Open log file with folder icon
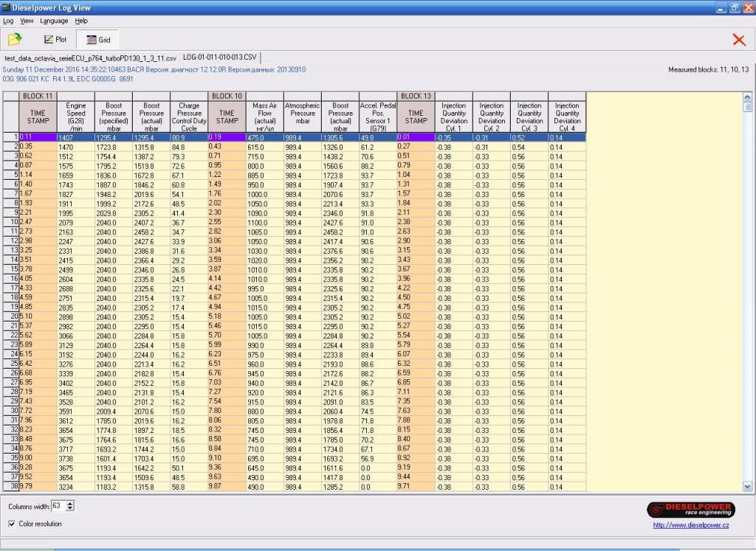 pyautogui.click(x=15, y=39)
